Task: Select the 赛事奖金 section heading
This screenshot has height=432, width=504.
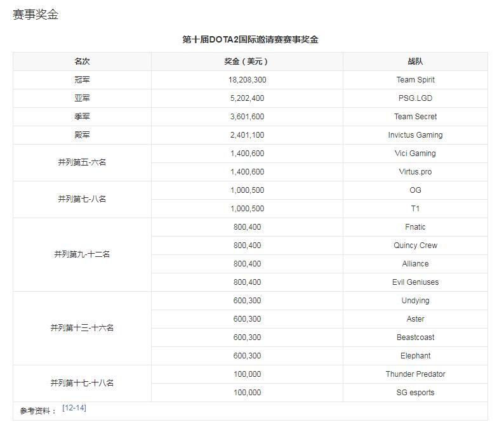Action: (36, 15)
